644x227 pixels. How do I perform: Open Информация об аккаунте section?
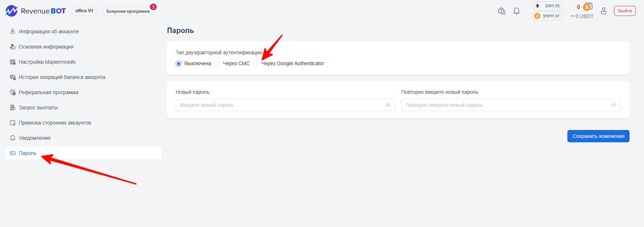tap(49, 31)
